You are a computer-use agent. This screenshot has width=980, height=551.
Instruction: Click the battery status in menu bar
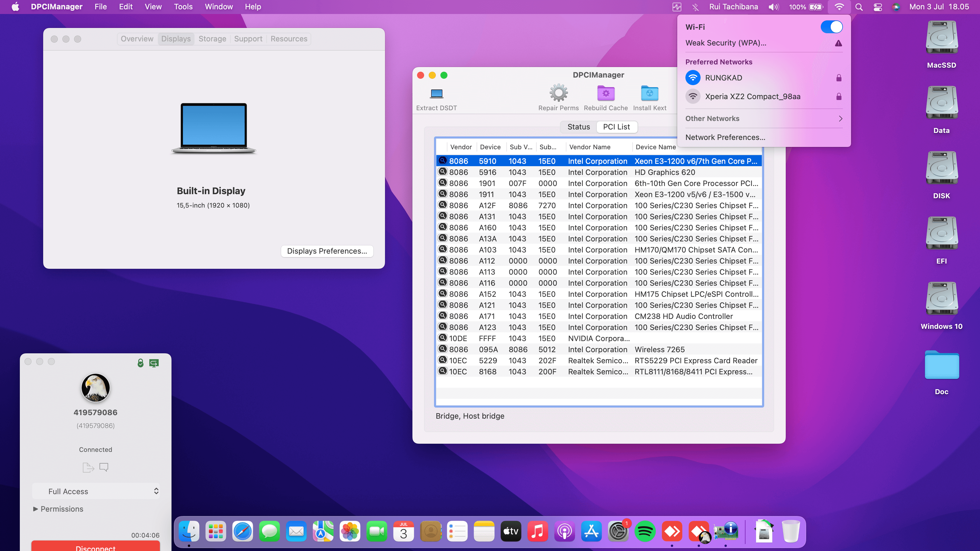tap(806, 7)
